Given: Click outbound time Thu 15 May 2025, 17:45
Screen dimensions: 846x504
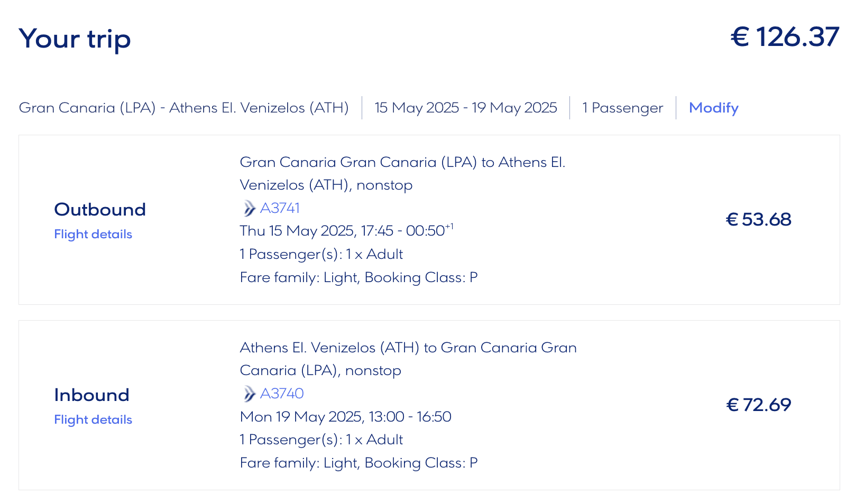Looking at the screenshot, I should [x=317, y=231].
